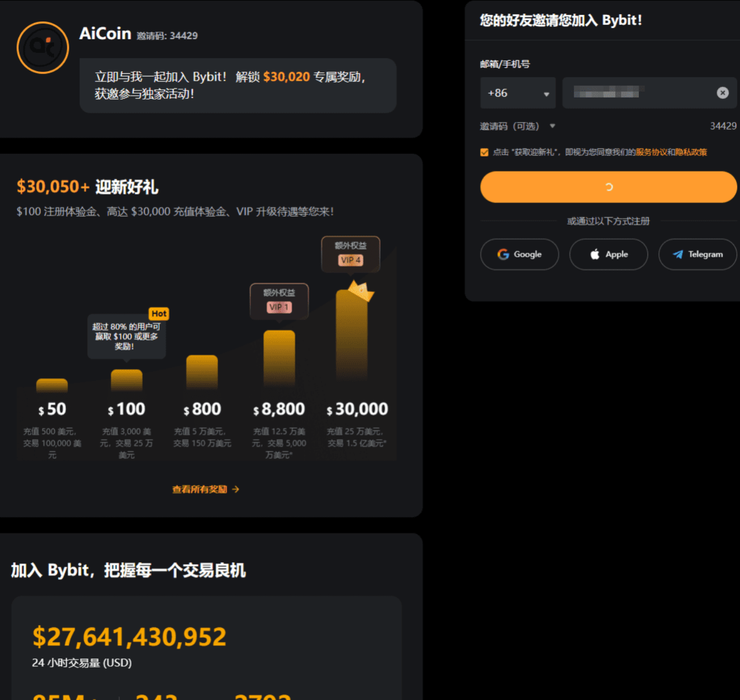740x700 pixels.
Task: Click the $100 reward amount text
Action: 126,409
